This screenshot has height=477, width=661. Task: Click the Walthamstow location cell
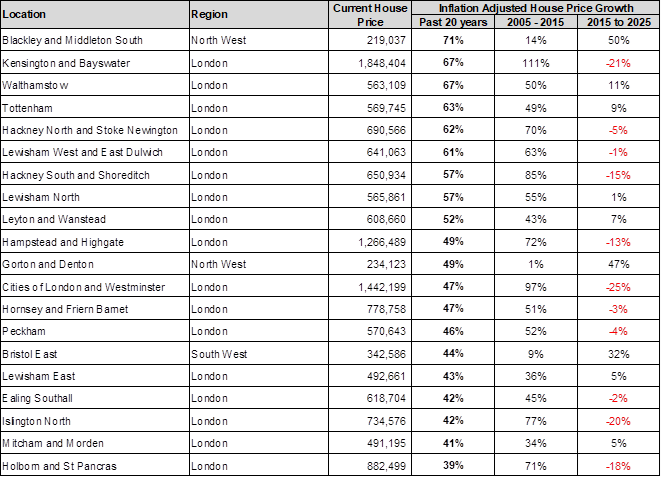(94, 85)
